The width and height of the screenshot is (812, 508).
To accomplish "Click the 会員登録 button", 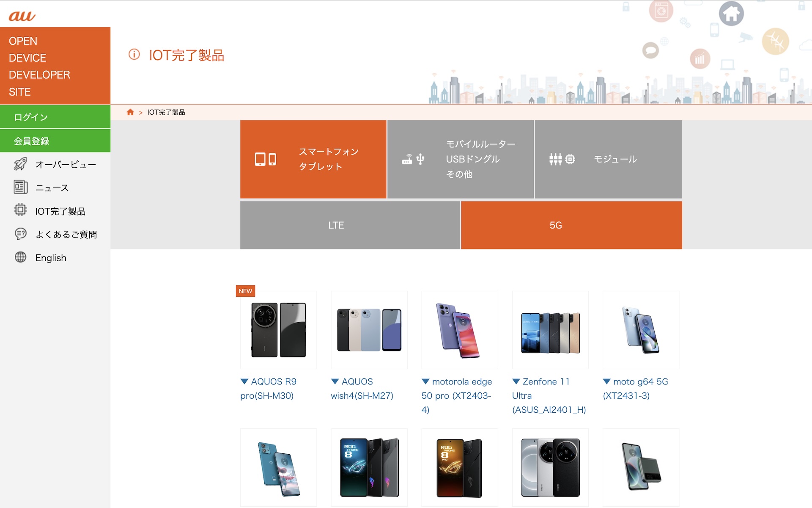I will (x=55, y=141).
